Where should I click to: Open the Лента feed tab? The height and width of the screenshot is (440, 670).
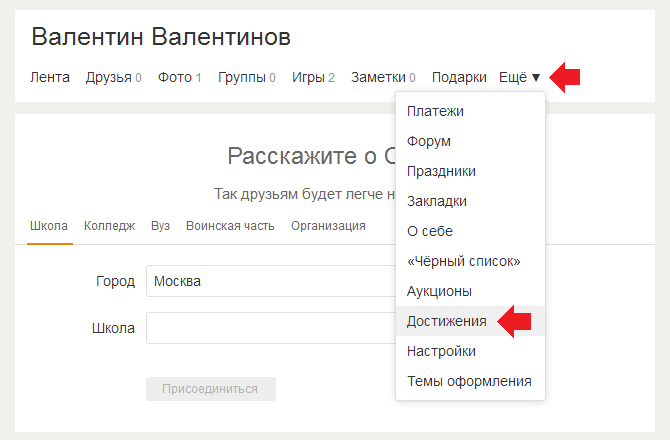[x=50, y=77]
